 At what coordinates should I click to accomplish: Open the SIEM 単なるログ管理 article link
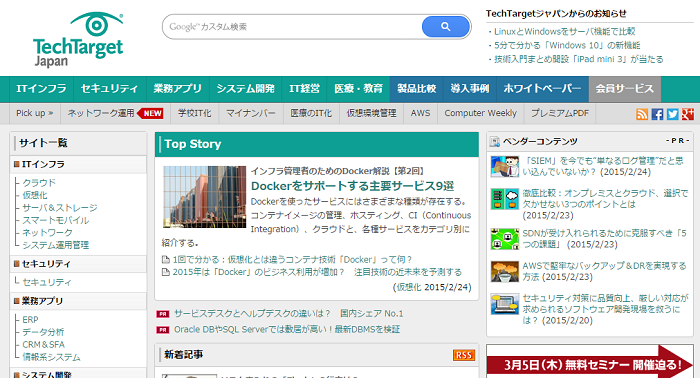(x=603, y=166)
